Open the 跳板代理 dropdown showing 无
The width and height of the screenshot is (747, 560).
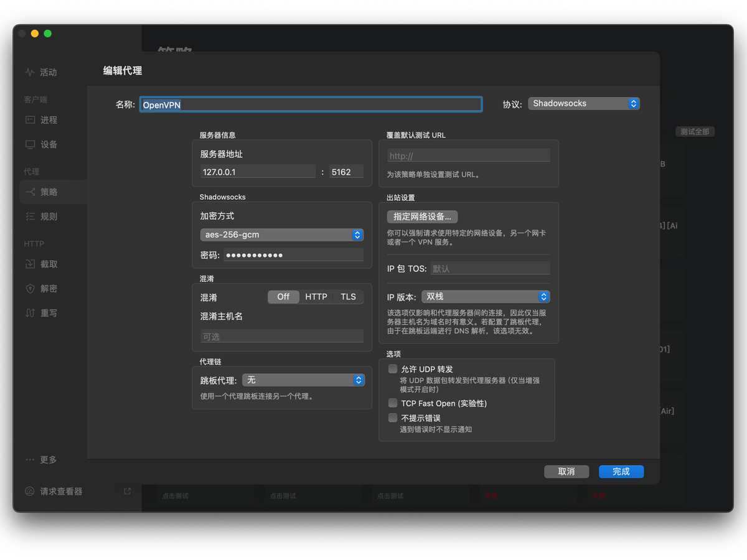pos(304,380)
